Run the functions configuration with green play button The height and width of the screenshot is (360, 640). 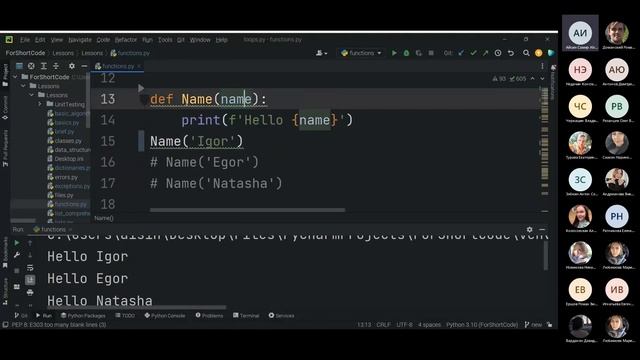(x=394, y=53)
